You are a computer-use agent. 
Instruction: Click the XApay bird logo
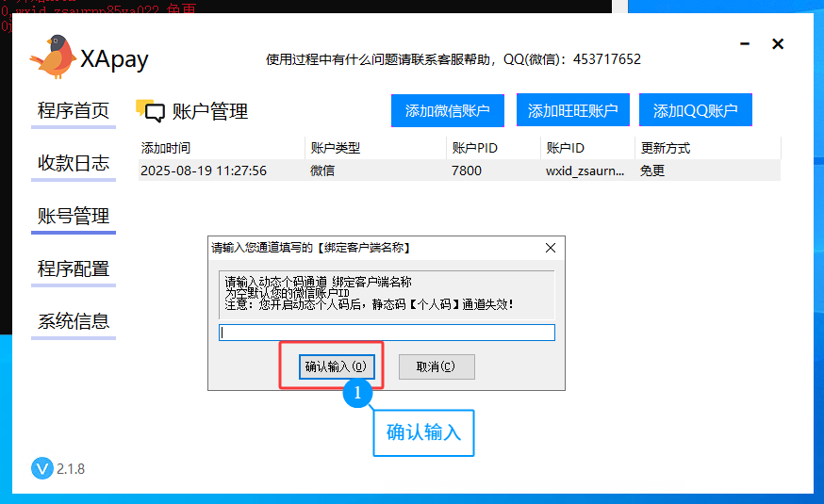(x=53, y=57)
